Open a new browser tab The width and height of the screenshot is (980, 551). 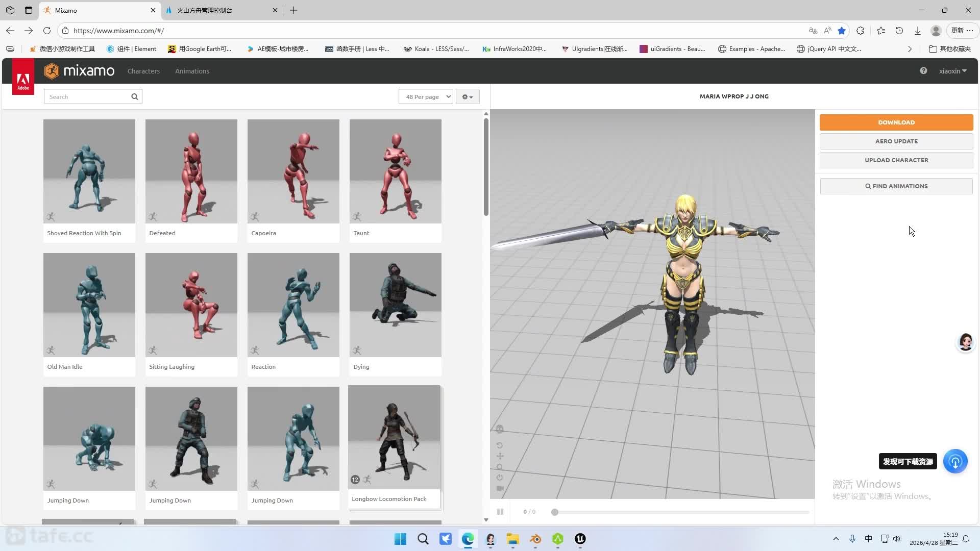293,10
